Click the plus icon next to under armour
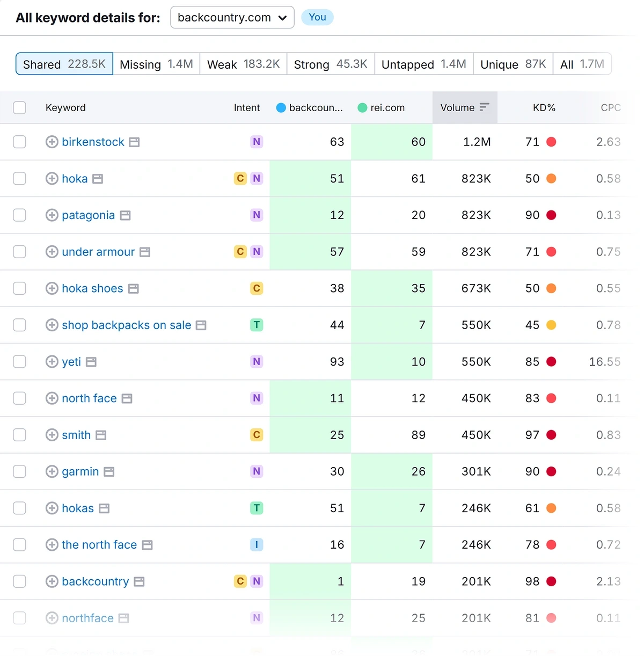The width and height of the screenshot is (644, 656). (52, 252)
